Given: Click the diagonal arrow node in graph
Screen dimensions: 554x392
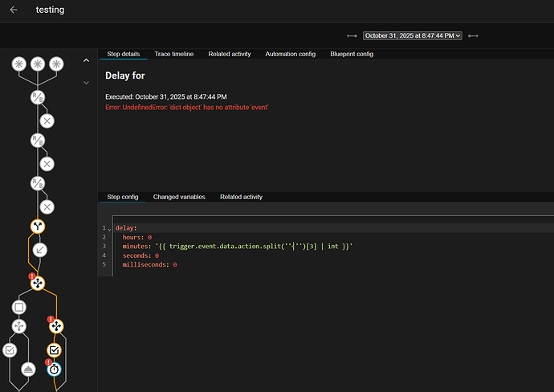Looking at the screenshot, I should tap(39, 250).
